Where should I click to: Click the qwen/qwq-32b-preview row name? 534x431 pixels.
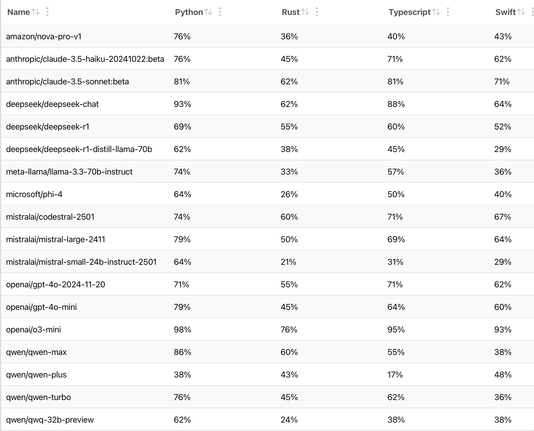tap(50, 420)
